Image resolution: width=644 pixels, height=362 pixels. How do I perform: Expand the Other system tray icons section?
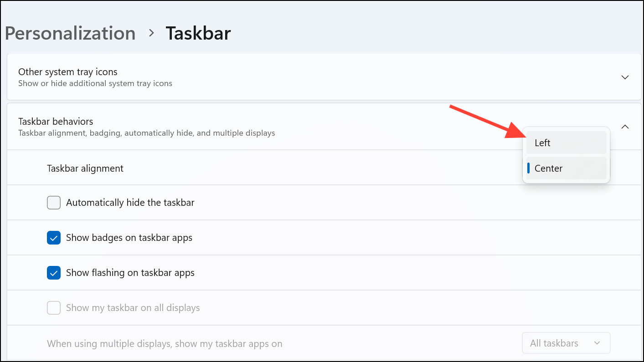pyautogui.click(x=324, y=77)
